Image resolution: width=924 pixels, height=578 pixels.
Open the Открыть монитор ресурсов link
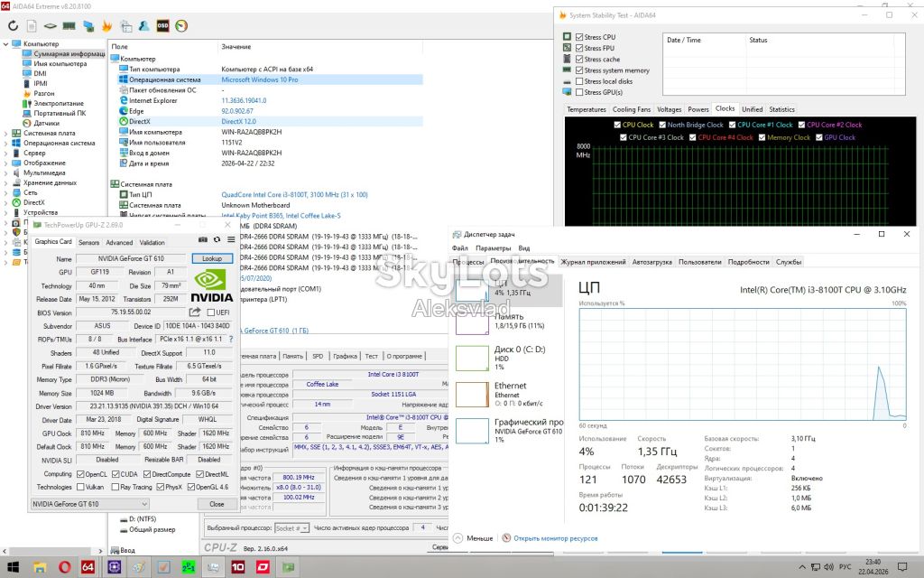coord(555,538)
